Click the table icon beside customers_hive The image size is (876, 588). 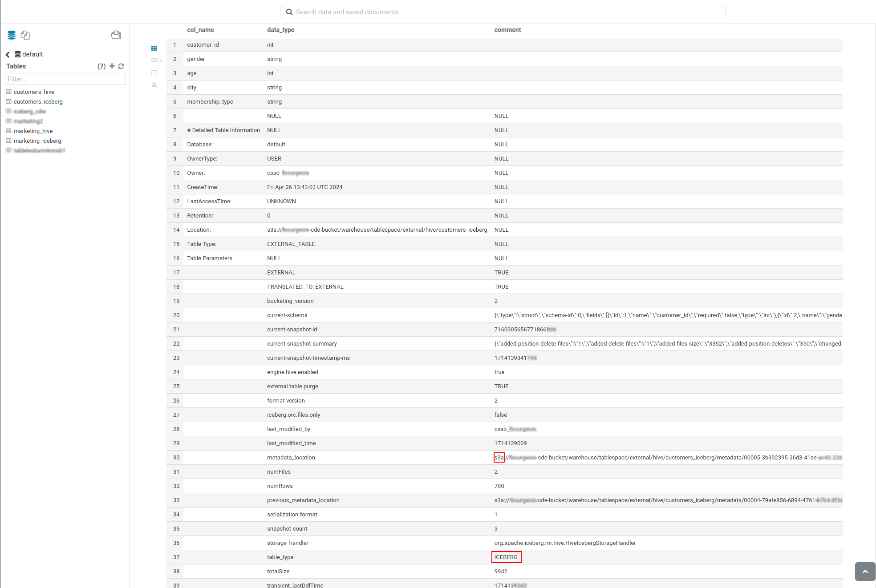point(8,92)
